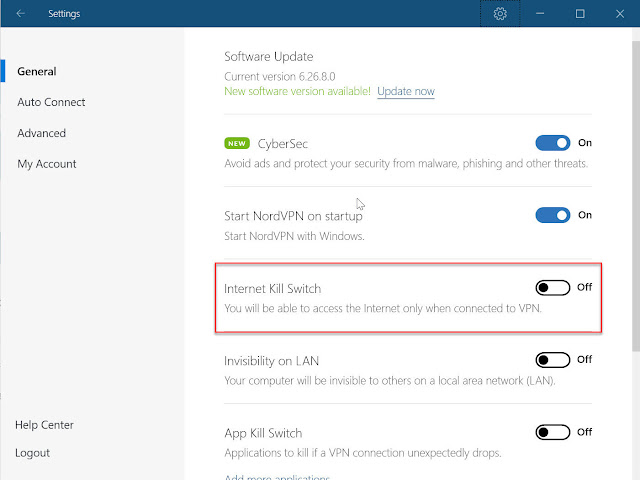Turn on Invisibility on LAN toggle
The height and width of the screenshot is (480, 640).
point(553,360)
